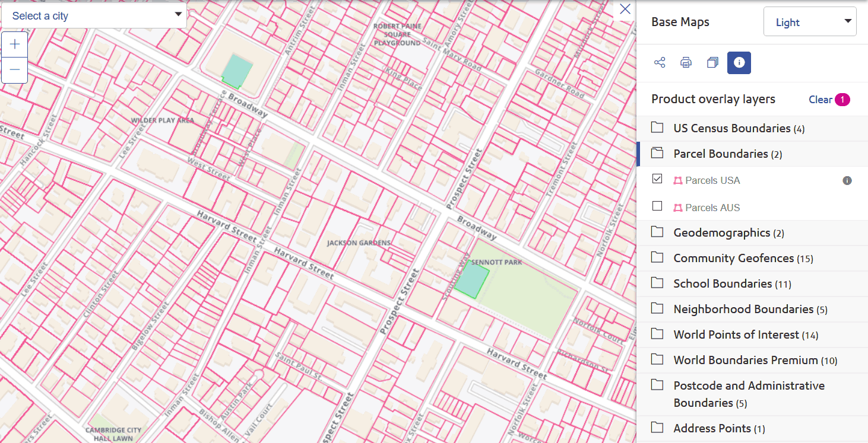Click the base map stack icon
868x443 pixels.
712,62
